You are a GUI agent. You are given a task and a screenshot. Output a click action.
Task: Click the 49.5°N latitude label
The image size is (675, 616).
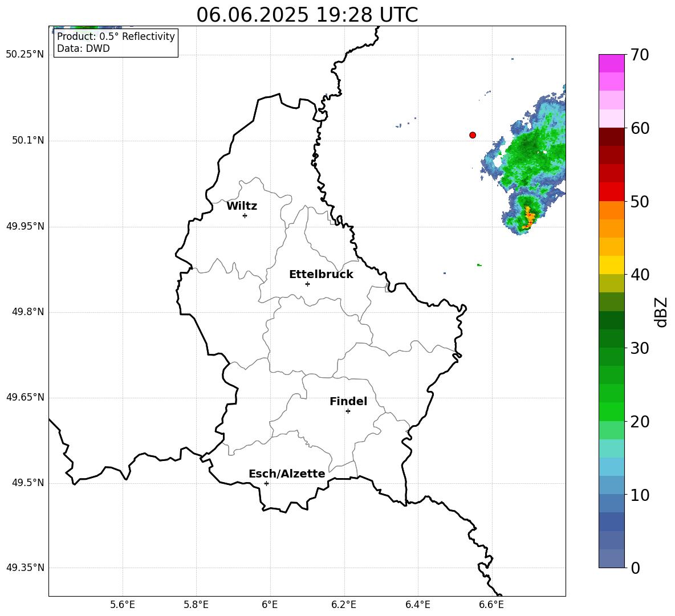(27, 483)
